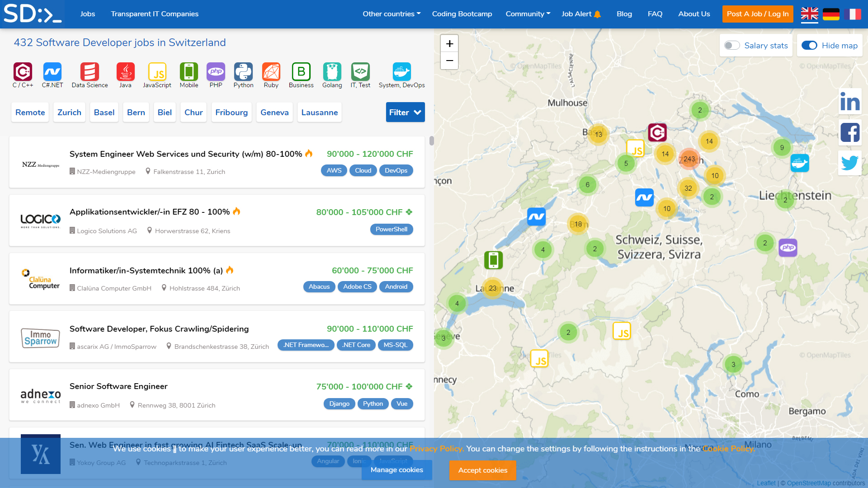Go to Coding Bootcamp page
The height and width of the screenshot is (488, 868).
[462, 14]
